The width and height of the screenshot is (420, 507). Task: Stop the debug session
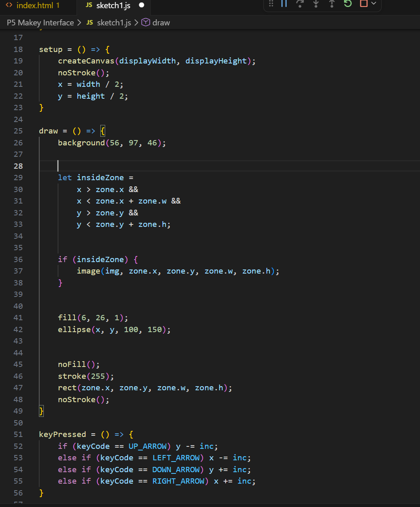click(364, 3)
